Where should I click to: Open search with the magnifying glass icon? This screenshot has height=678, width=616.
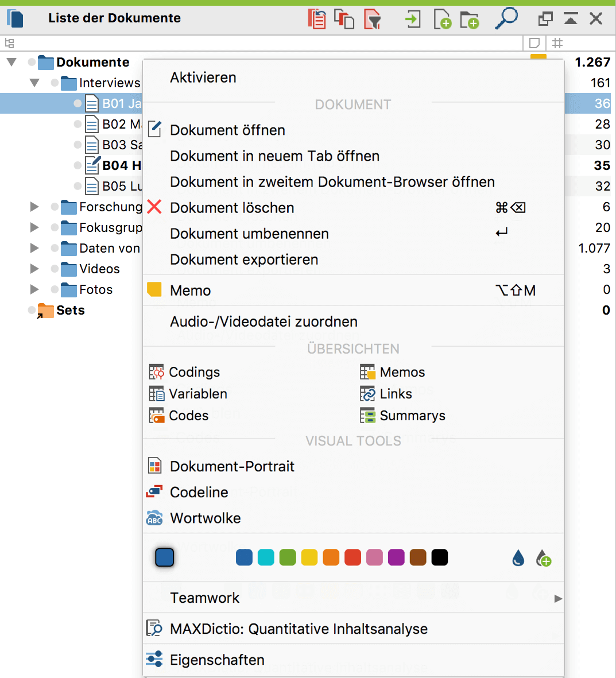point(506,18)
